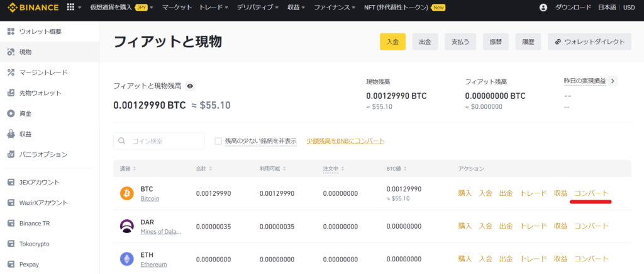Open the Ethereum name link
This screenshot has width=644, height=274.
click(x=153, y=264)
